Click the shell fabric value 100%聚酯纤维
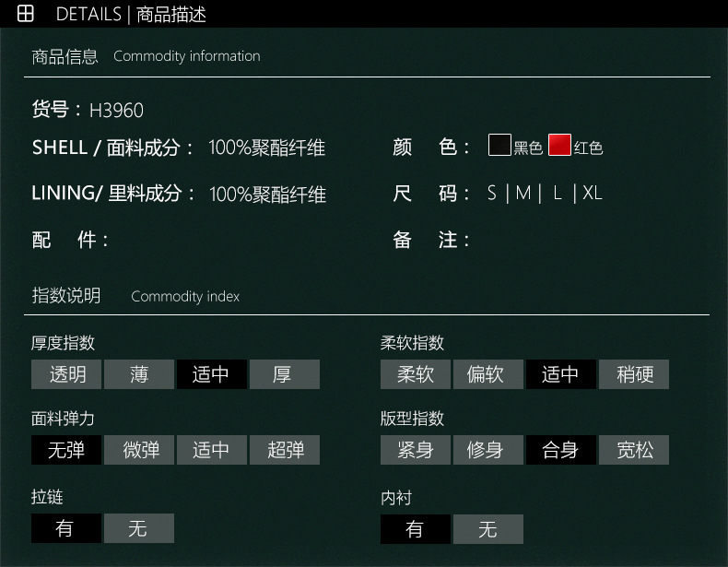The height and width of the screenshot is (567, 728). pyautogui.click(x=267, y=148)
